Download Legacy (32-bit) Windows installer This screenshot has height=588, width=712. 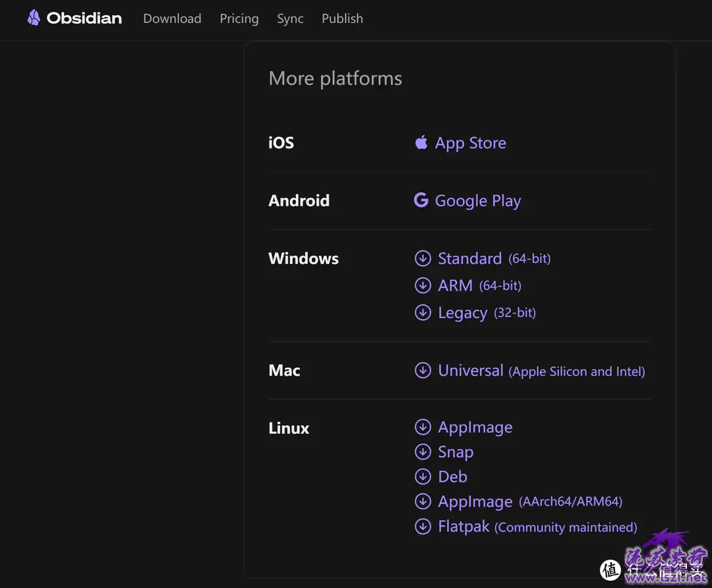click(x=487, y=313)
